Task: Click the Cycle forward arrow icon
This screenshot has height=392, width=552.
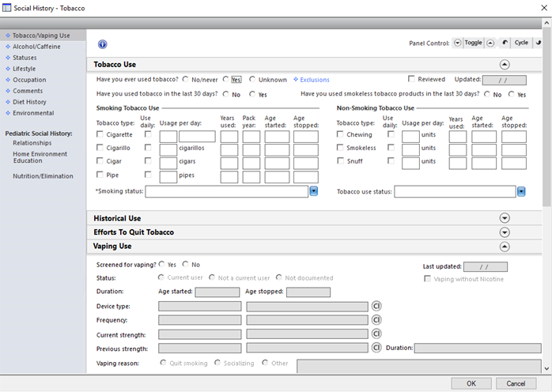Action: coord(538,43)
